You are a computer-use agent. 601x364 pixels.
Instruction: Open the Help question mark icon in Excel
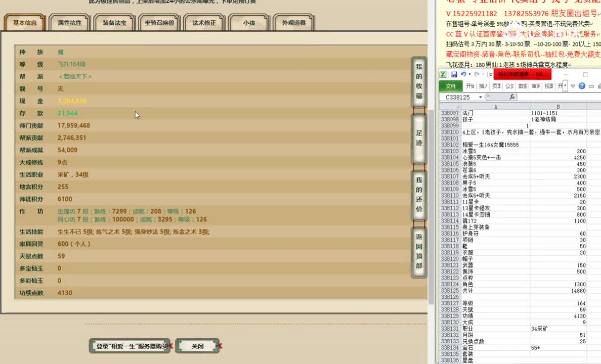tap(581, 86)
